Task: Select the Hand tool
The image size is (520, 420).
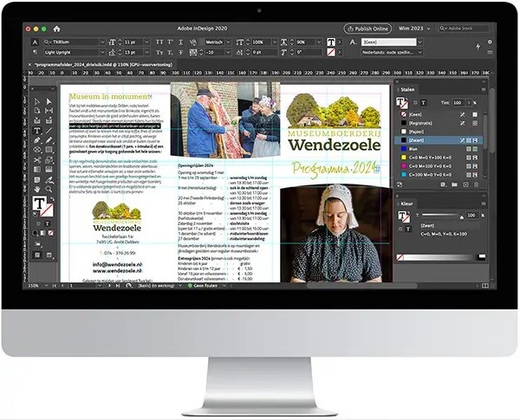Action: [36, 190]
